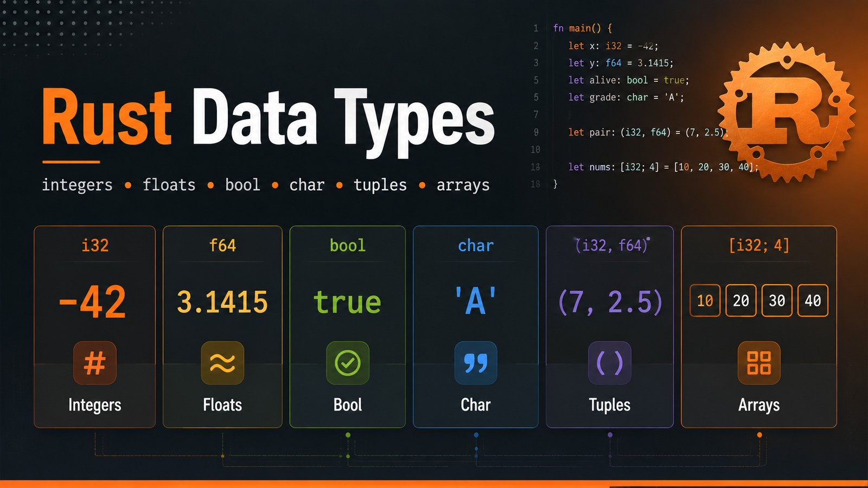Click the "(i32, f64)" tuple card header
The image size is (868, 488).
point(611,245)
